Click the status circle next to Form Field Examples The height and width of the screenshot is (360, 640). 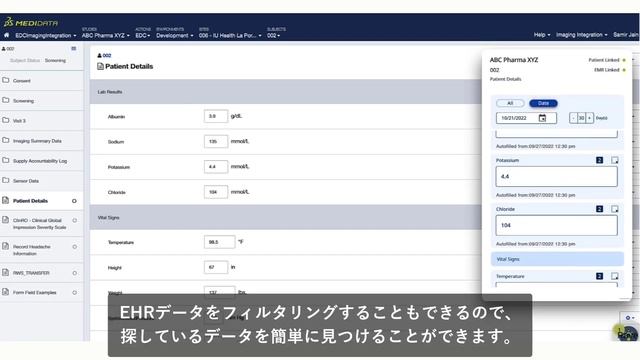[x=74, y=292]
